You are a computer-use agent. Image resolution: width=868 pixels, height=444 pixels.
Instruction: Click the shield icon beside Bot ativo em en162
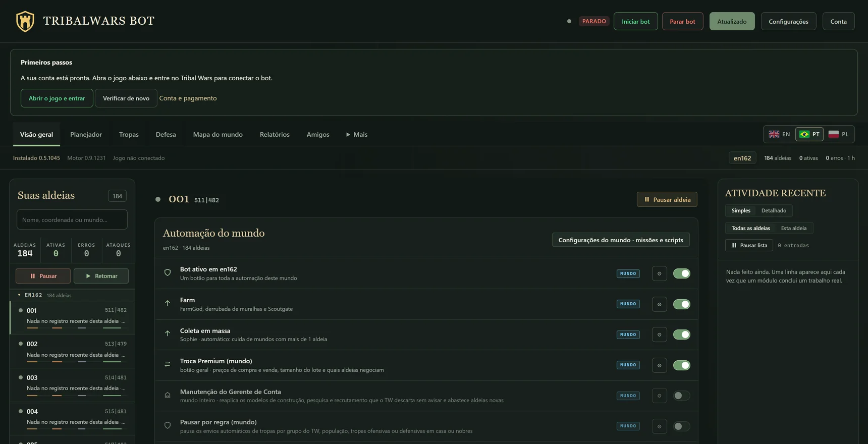168,272
